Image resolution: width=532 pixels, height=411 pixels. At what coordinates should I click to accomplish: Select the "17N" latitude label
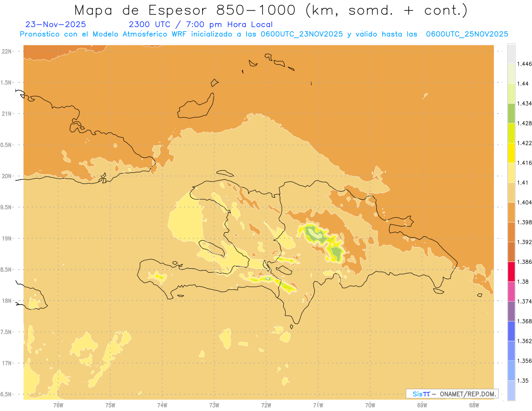[8, 363]
